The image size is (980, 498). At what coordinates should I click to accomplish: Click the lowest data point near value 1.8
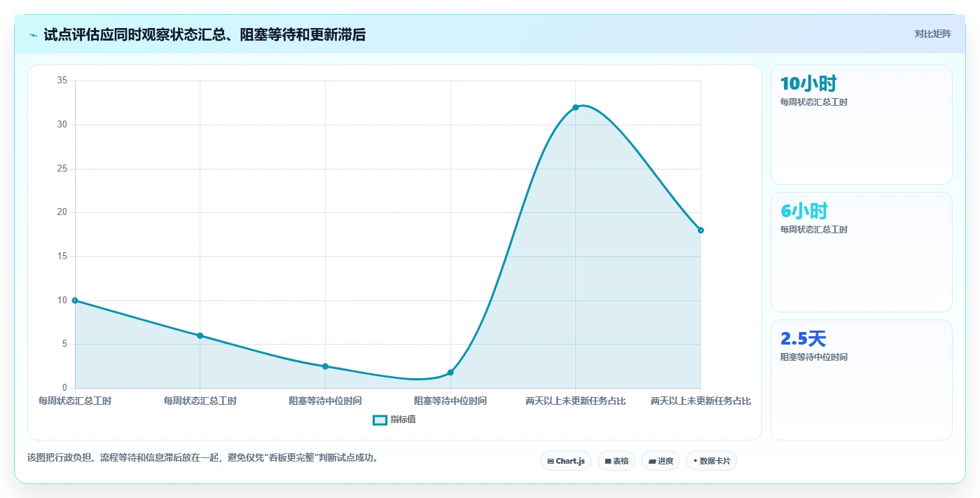[x=450, y=373]
